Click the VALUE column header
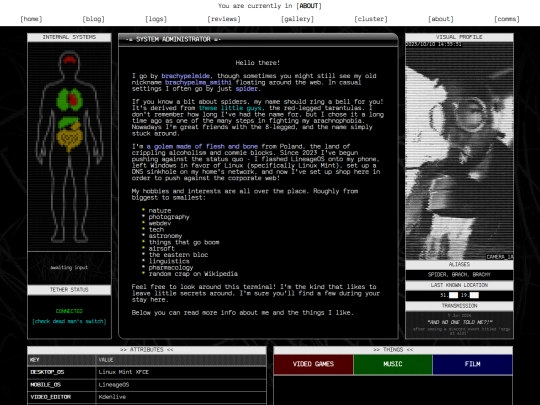This screenshot has height=405, width=540. coord(181,360)
